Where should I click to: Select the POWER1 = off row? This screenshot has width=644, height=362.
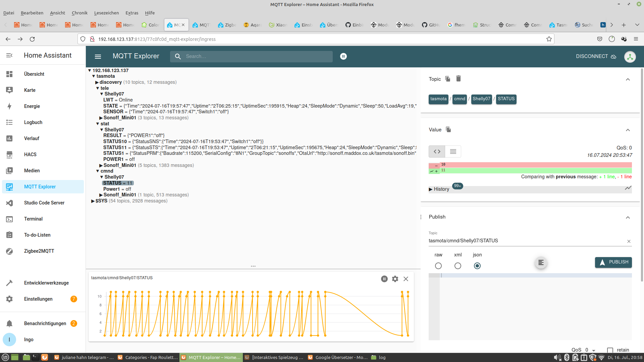coord(119,159)
